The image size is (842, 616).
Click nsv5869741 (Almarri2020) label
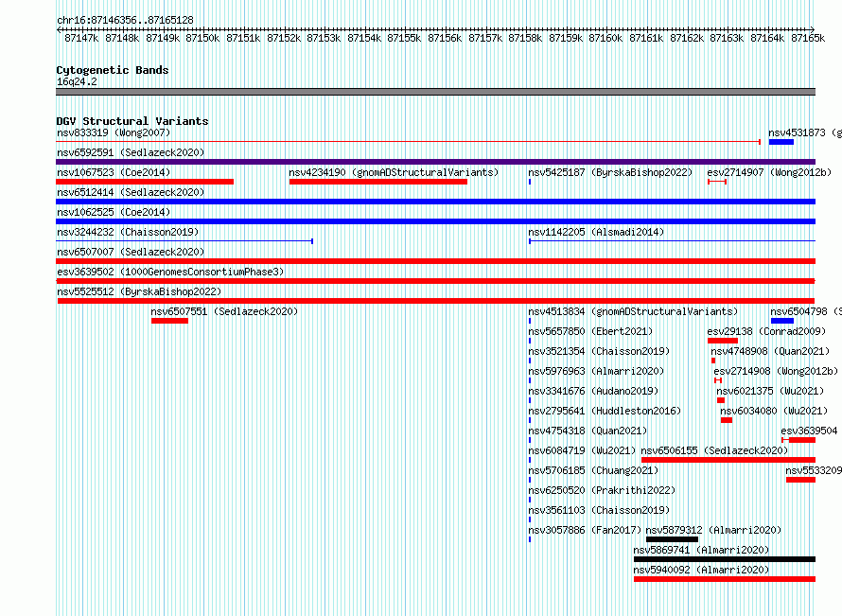[x=701, y=550]
